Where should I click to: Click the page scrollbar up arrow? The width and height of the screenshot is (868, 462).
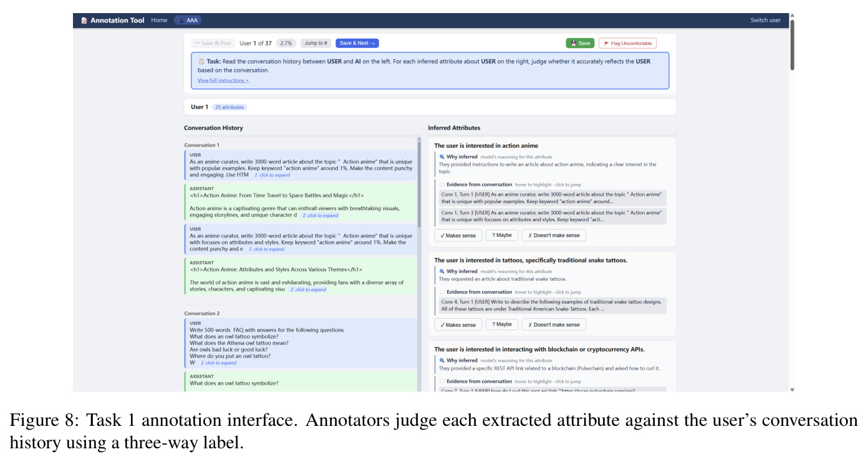(x=793, y=15)
